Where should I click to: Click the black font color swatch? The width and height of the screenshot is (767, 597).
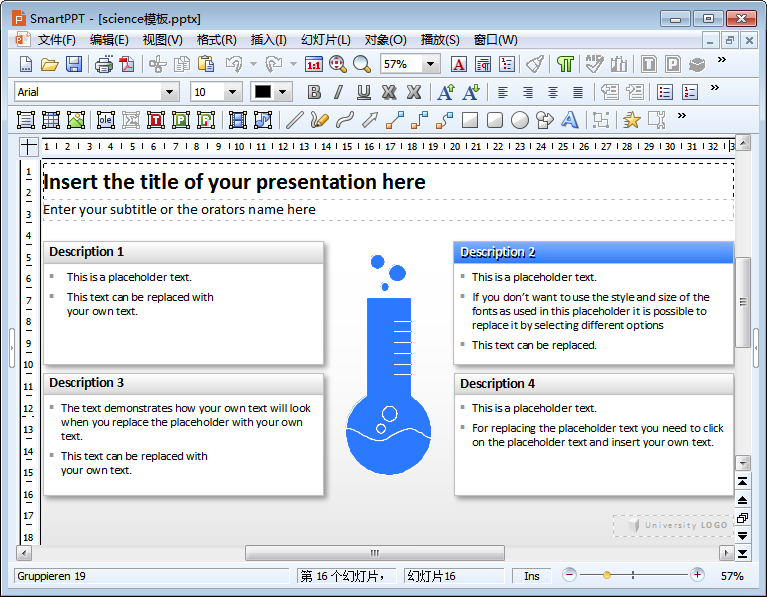pyautogui.click(x=263, y=92)
